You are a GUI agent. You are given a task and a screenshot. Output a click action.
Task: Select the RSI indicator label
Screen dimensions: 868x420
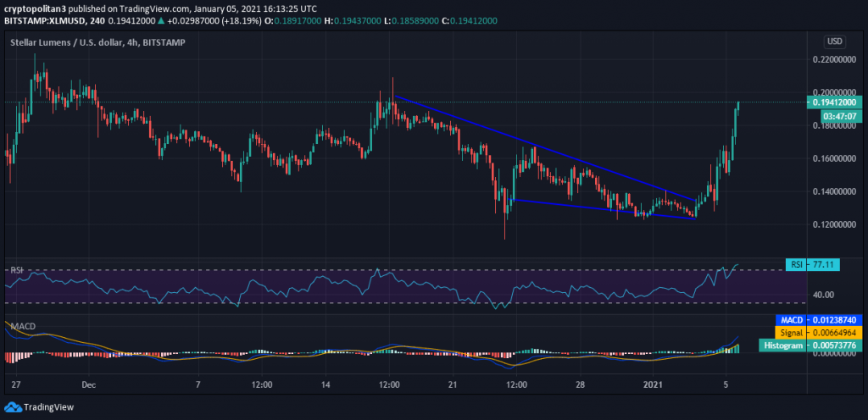(x=15, y=269)
